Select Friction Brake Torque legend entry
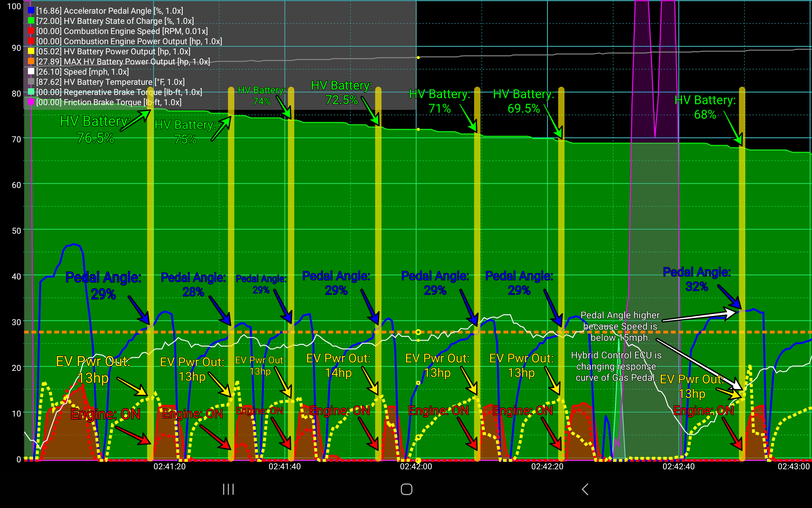812x508 pixels. 105,102
